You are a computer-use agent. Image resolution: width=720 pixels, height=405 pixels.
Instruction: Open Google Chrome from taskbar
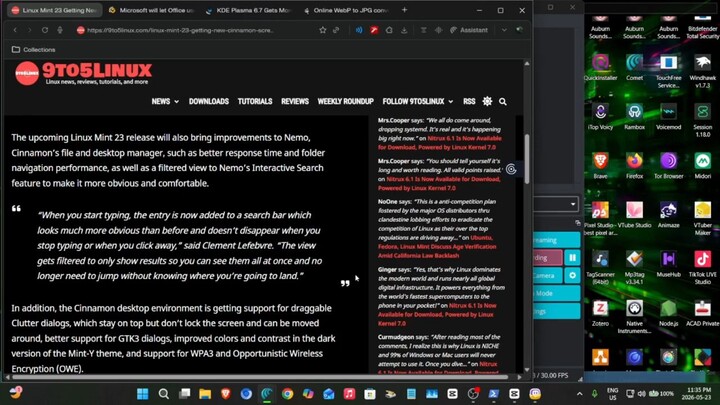287,394
